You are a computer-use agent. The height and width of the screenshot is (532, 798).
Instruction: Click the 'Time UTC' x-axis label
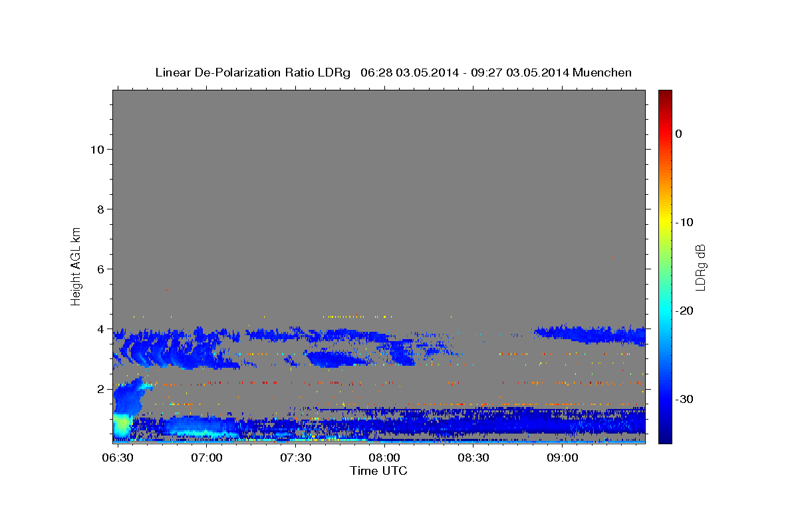(x=378, y=471)
